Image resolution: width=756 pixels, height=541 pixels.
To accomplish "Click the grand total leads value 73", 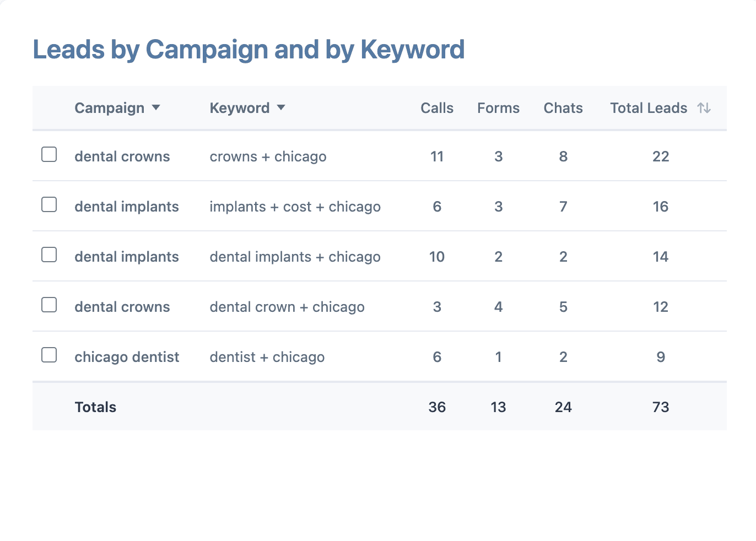I will point(661,407).
